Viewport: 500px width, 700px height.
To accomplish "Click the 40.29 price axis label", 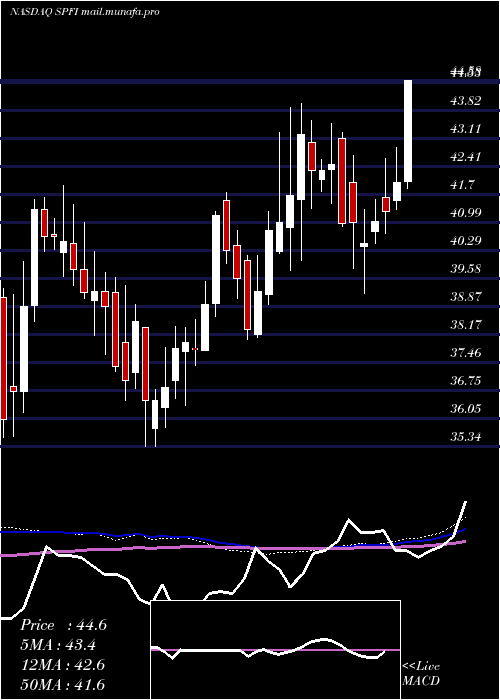I will click(x=466, y=241).
